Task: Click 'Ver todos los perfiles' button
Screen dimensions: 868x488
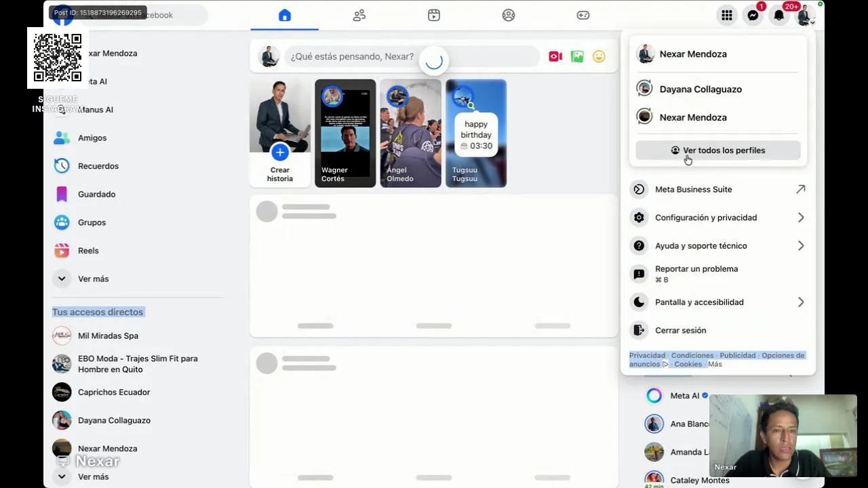Action: pyautogui.click(x=718, y=150)
